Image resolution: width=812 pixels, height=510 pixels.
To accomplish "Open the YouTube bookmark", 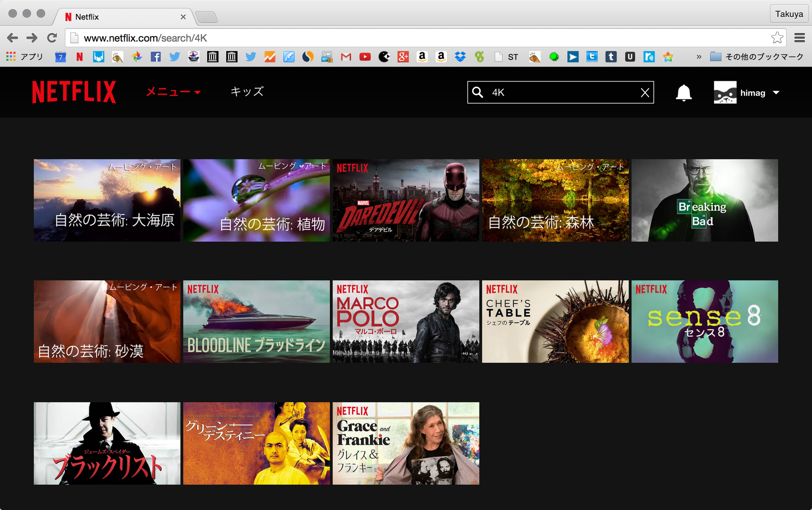I will click(x=365, y=57).
